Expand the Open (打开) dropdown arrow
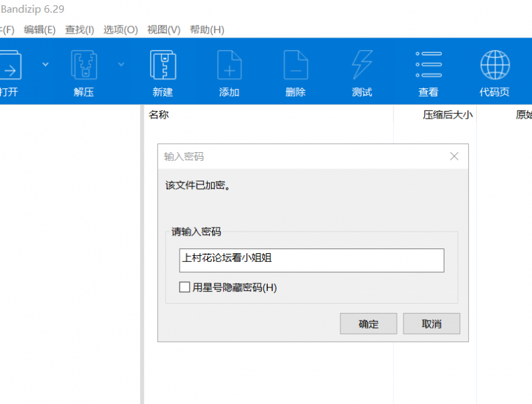 click(x=46, y=65)
